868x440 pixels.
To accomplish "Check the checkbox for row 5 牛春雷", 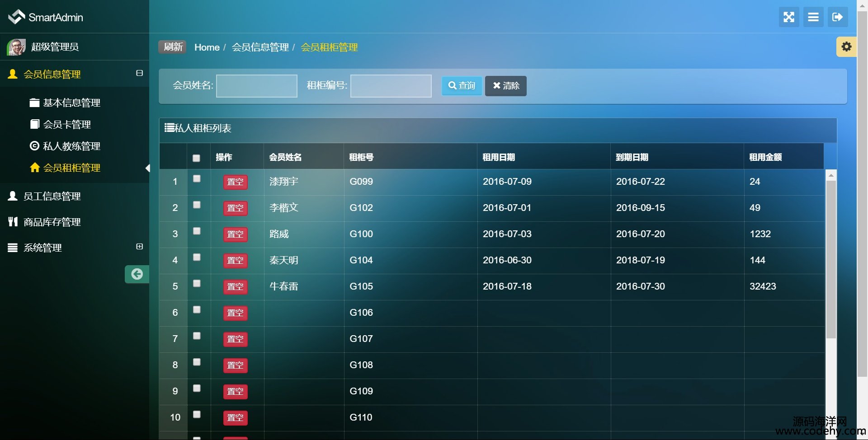I will 197,283.
